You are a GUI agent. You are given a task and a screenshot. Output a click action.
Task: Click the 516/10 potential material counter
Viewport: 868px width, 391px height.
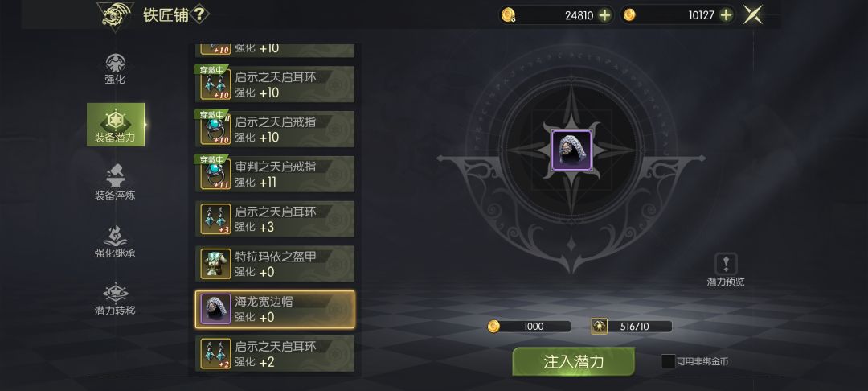632,326
